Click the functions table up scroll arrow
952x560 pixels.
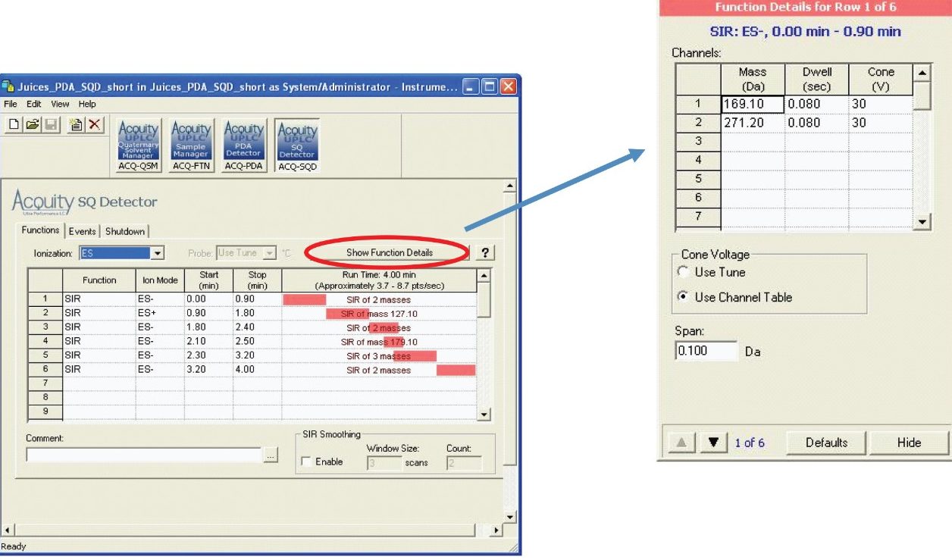click(x=485, y=275)
